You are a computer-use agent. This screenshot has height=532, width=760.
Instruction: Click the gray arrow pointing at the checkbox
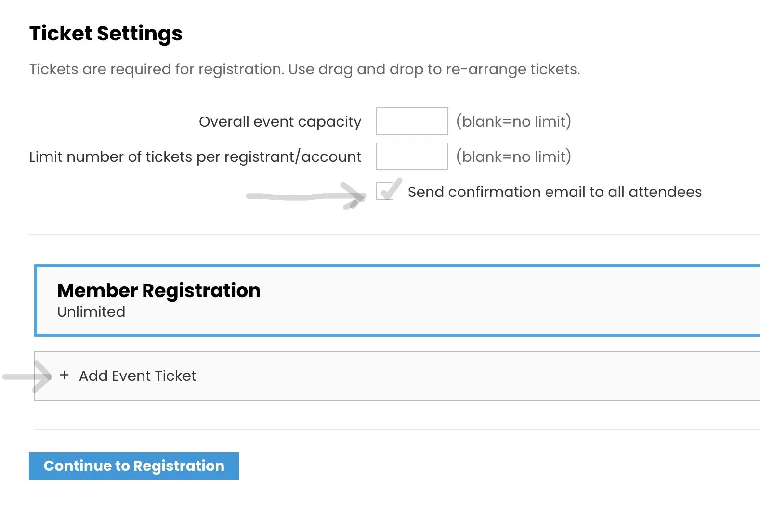coord(305,196)
